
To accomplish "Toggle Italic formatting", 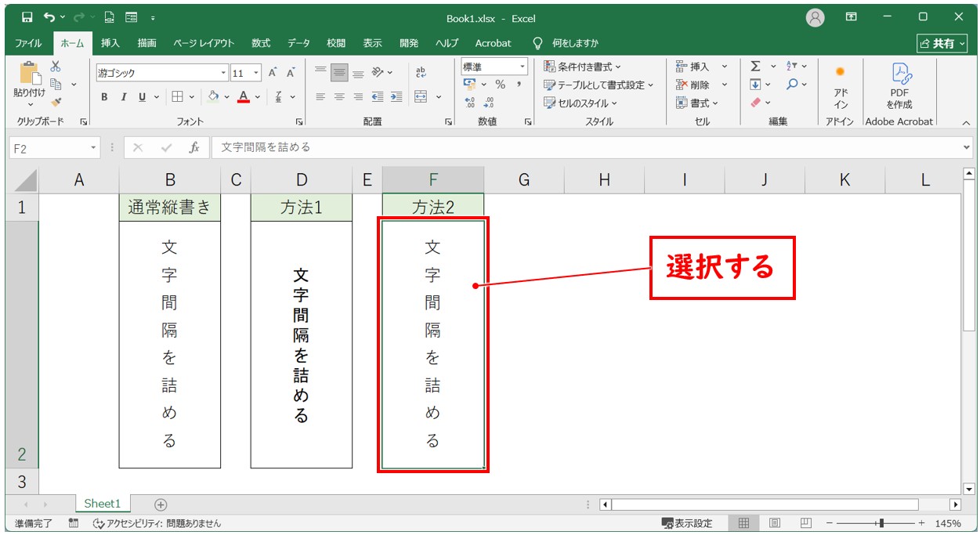I will click(123, 97).
